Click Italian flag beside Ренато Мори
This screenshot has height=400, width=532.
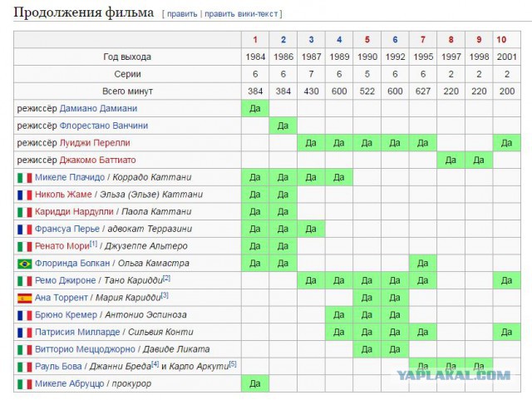tap(25, 247)
